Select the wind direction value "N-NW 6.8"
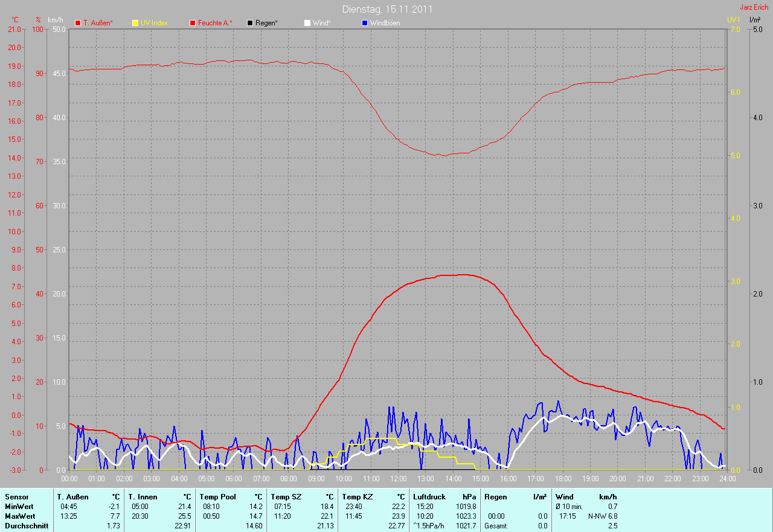Image resolution: width=773 pixels, height=532 pixels. point(603,516)
